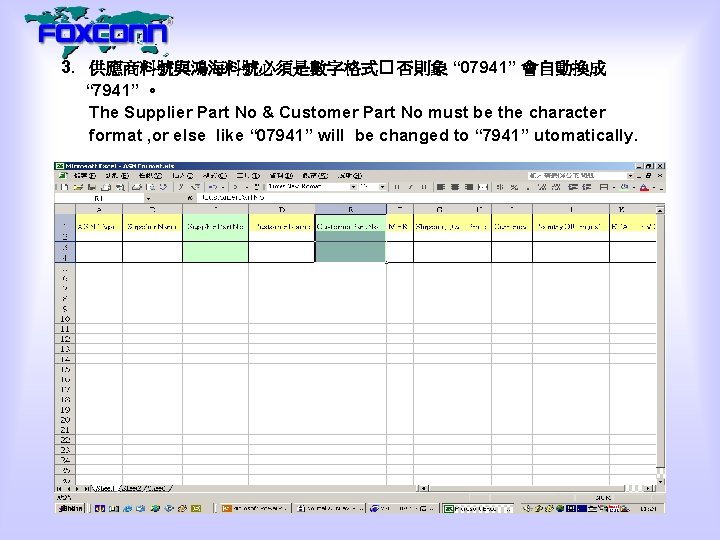
Task: Open the Name Box dropdown arrow
Action: [148, 198]
